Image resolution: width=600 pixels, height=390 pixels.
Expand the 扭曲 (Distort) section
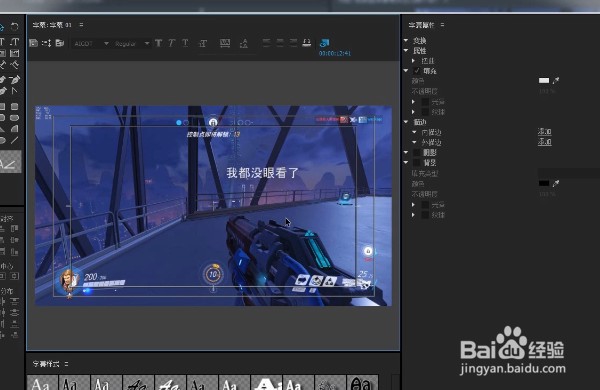coord(413,60)
